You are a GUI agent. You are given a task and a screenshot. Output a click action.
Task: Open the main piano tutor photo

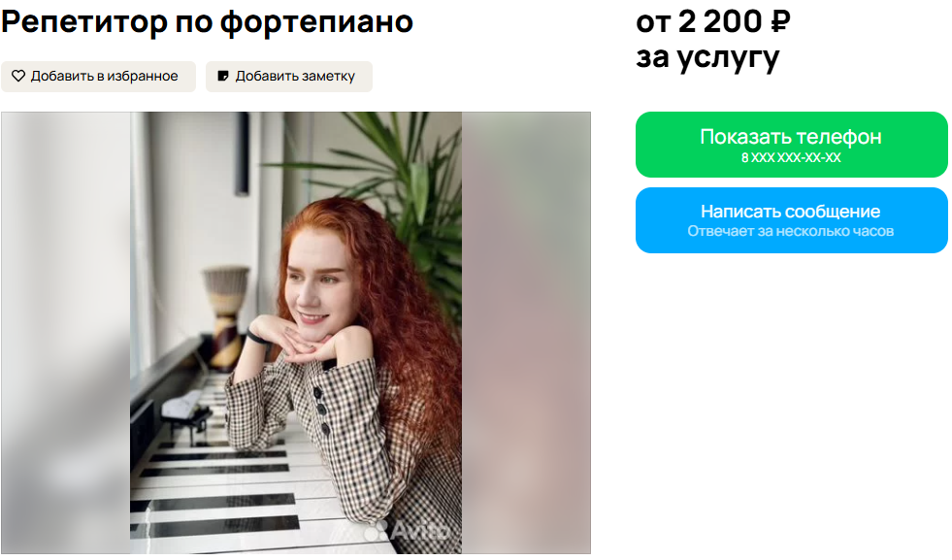pos(296,333)
